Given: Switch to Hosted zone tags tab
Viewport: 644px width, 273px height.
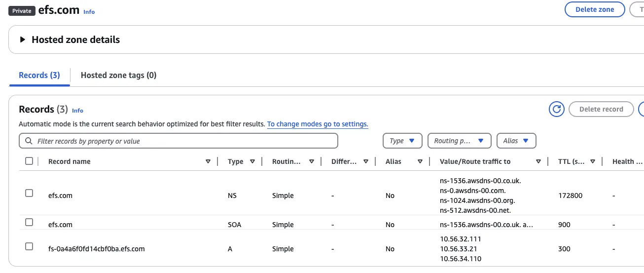Looking at the screenshot, I should coord(118,75).
